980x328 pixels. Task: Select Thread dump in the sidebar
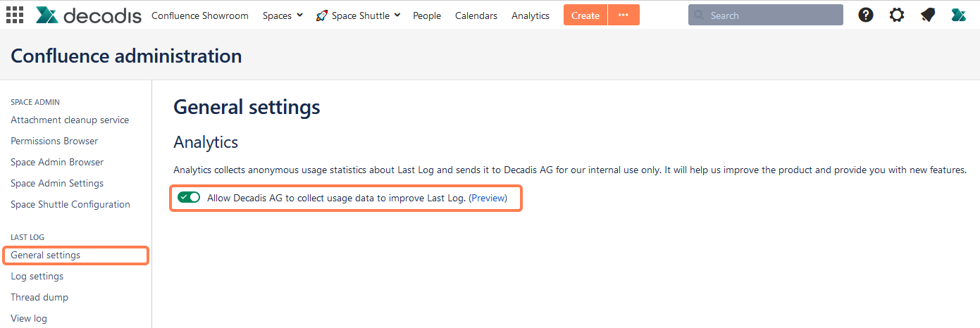click(39, 297)
